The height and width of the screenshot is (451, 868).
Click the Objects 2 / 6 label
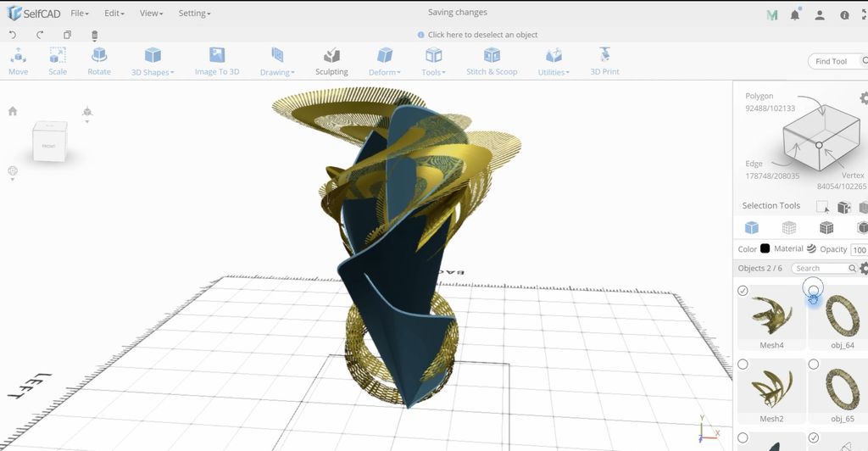pos(760,269)
